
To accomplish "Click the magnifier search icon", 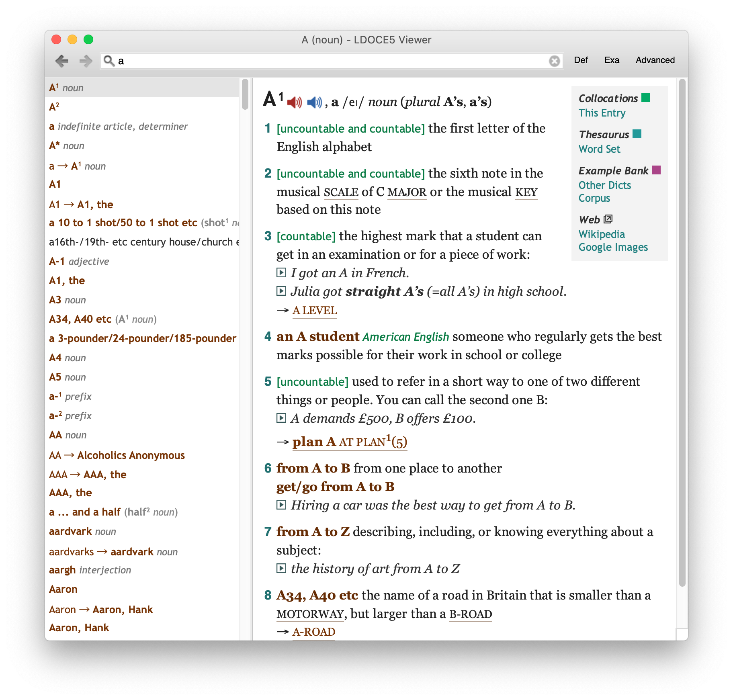I will point(109,61).
